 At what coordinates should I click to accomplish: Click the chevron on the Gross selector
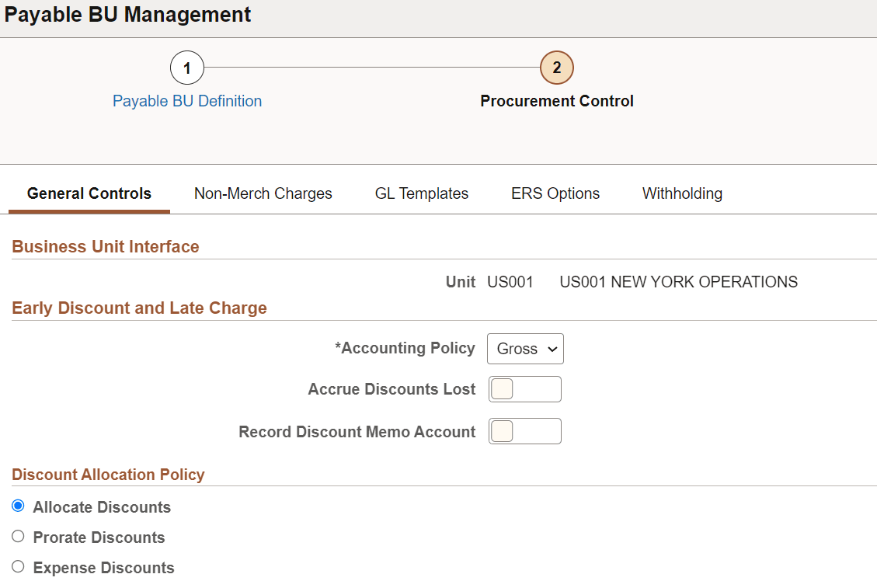click(549, 349)
